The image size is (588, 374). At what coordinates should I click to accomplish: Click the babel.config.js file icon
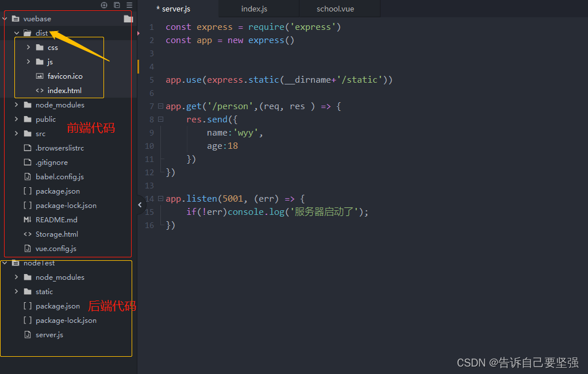pos(28,176)
